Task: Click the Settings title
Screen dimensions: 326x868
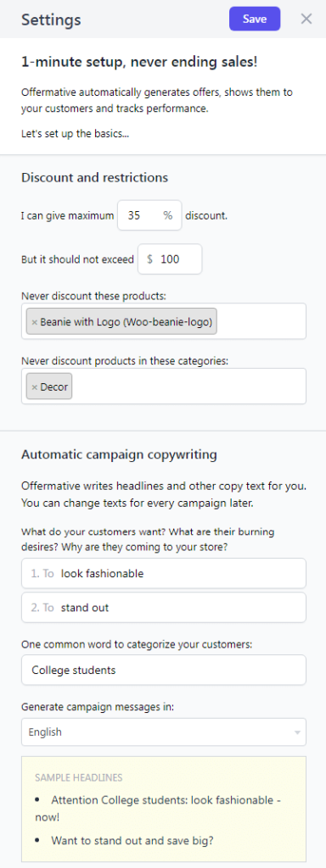Action: tap(51, 19)
